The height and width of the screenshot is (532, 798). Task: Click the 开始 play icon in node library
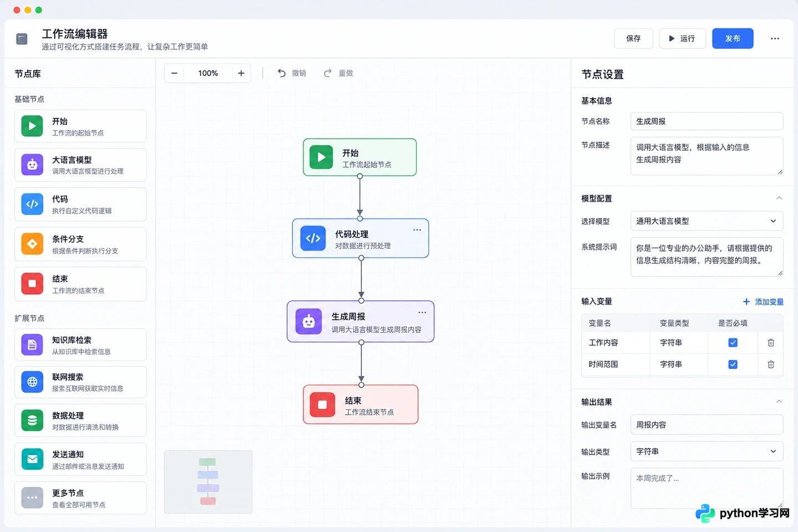click(32, 126)
